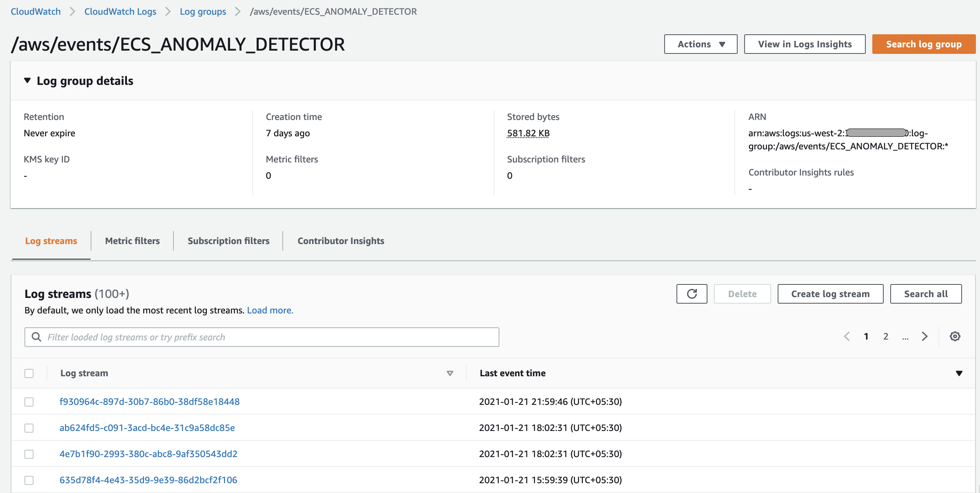Open table preferences gear icon
980x493 pixels.
click(x=955, y=336)
